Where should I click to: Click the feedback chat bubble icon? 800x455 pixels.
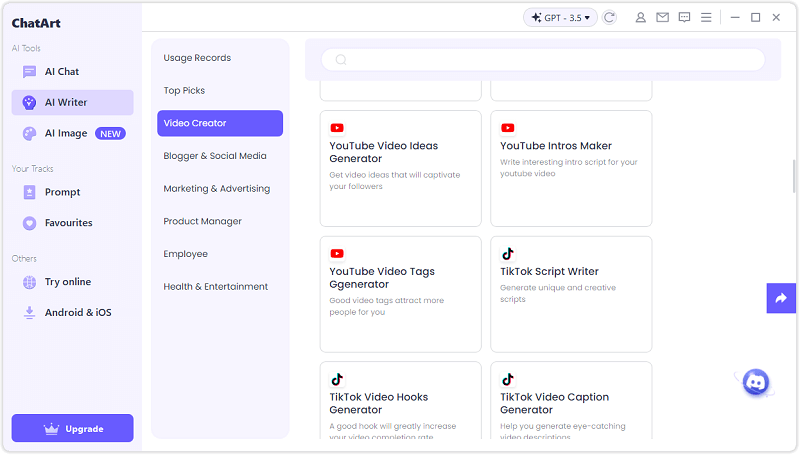click(x=684, y=17)
